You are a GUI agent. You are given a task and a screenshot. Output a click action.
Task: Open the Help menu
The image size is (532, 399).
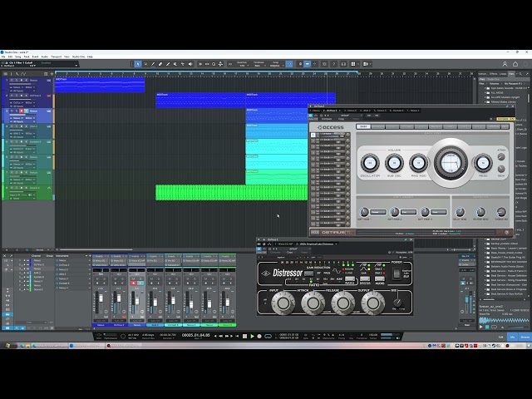tap(90, 57)
